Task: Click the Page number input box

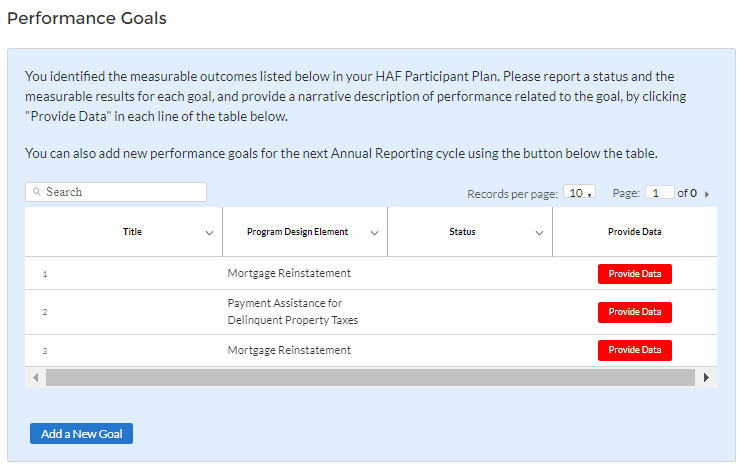Action: tap(659, 193)
